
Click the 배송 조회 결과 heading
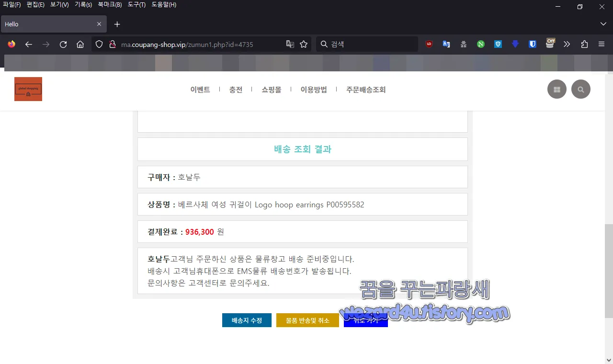pos(303,149)
